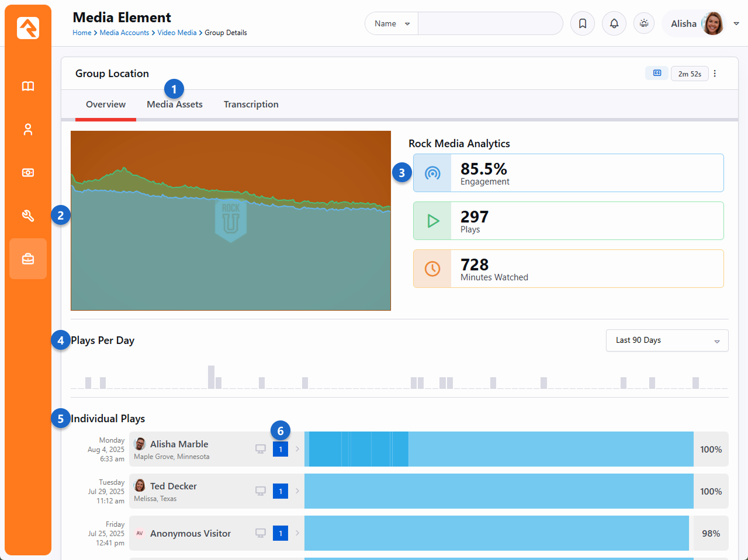Click Ted Decker's blue watch progress bar
This screenshot has height=560, width=748.
[x=498, y=491]
